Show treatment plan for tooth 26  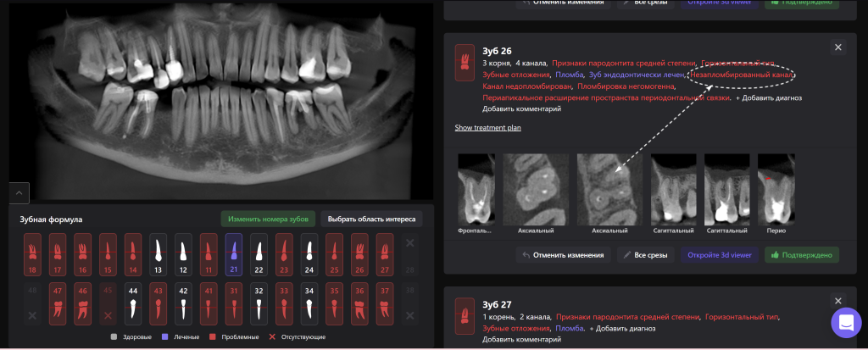pyautogui.click(x=487, y=128)
